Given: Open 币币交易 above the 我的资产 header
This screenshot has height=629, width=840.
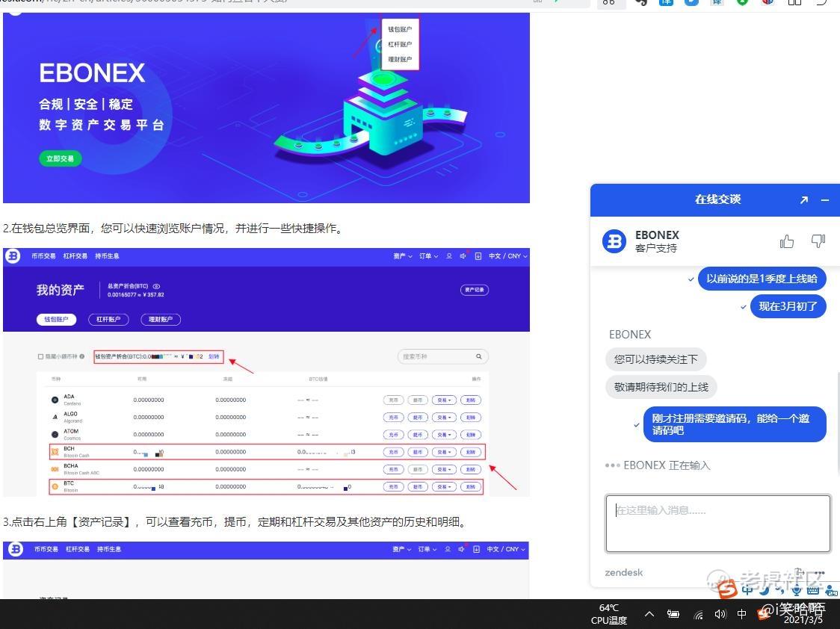Looking at the screenshot, I should pos(43,256).
